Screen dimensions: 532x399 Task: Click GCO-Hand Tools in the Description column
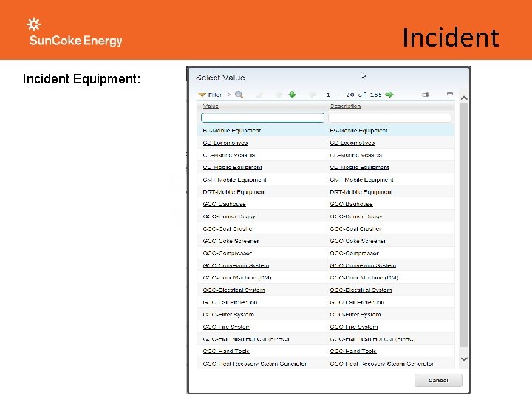(353, 351)
